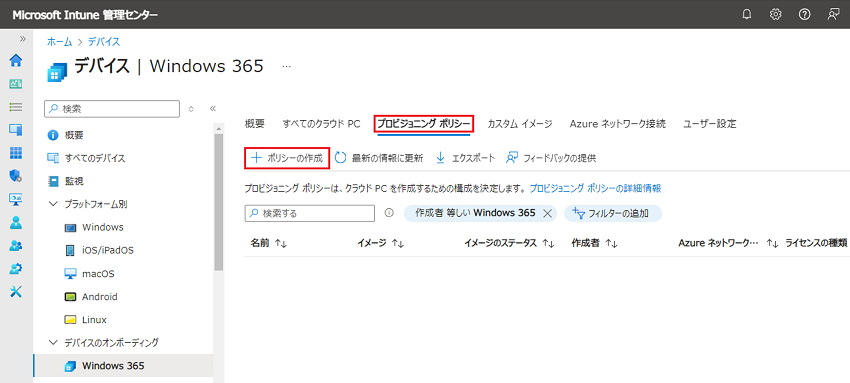Image resolution: width=850 pixels, height=383 pixels.
Task: Sort by イメージ column
Action: pyautogui.click(x=381, y=244)
